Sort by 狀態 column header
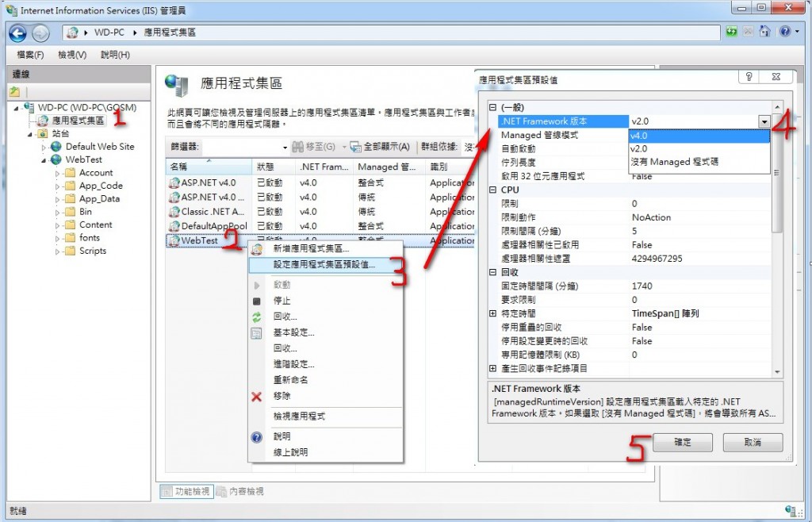The height and width of the screenshot is (522, 812). pyautogui.click(x=274, y=167)
